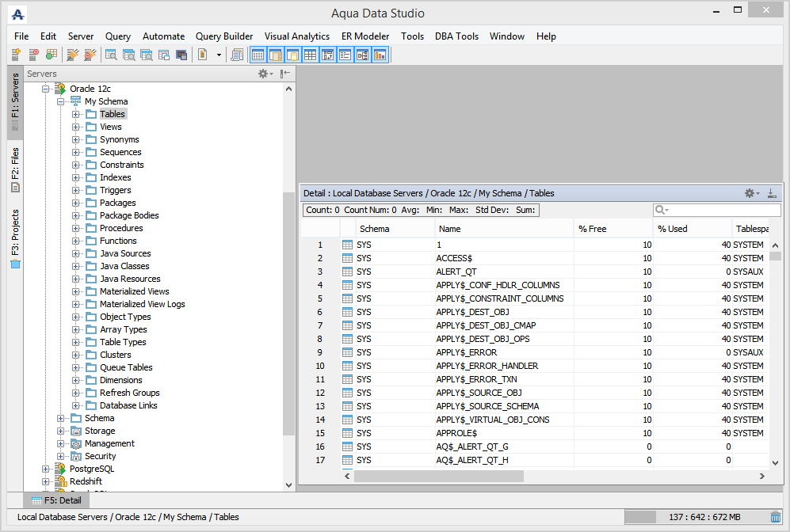Collapse the Servers panel with the pin icon
This screenshot has height=532, width=790.
[285, 74]
